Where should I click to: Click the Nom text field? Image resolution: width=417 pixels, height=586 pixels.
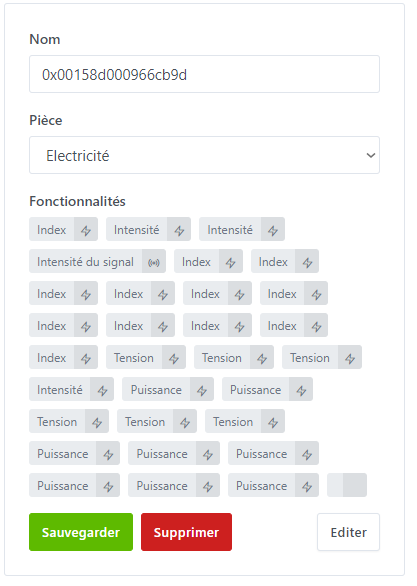[204, 74]
